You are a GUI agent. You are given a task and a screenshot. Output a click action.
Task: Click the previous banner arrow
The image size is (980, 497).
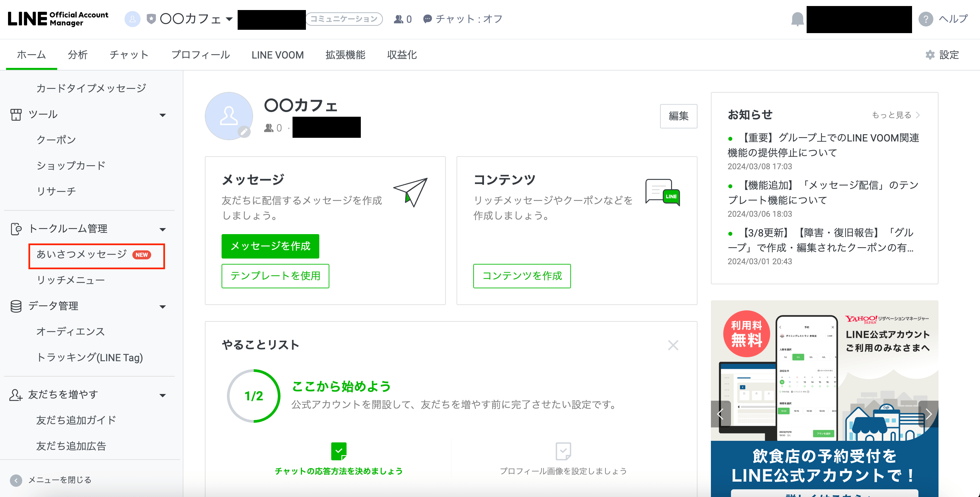coord(720,414)
